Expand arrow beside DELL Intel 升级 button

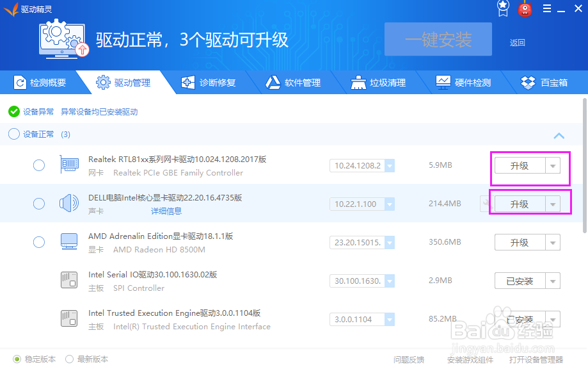tap(553, 204)
